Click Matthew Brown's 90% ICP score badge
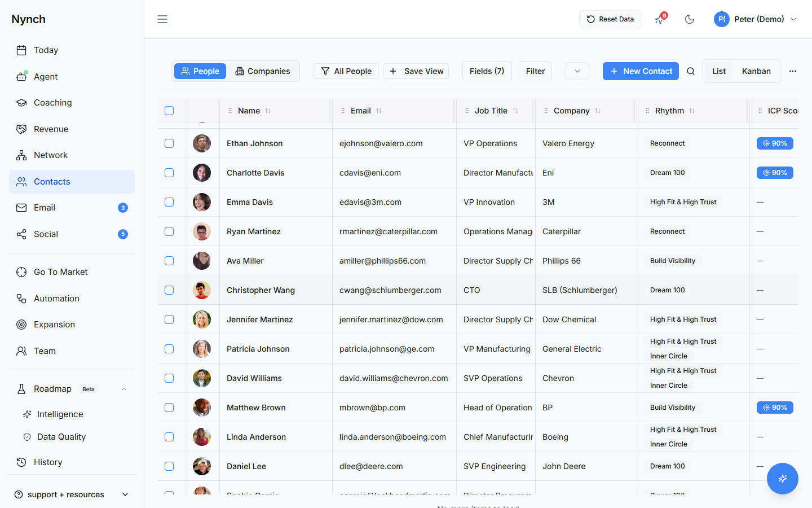 [x=775, y=408]
